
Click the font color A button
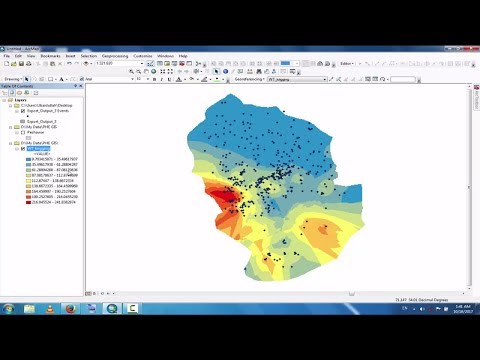179,79
